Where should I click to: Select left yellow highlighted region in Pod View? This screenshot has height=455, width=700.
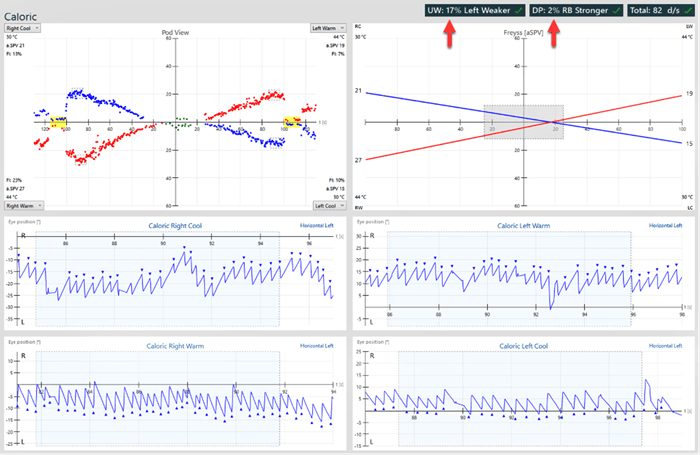click(60, 121)
